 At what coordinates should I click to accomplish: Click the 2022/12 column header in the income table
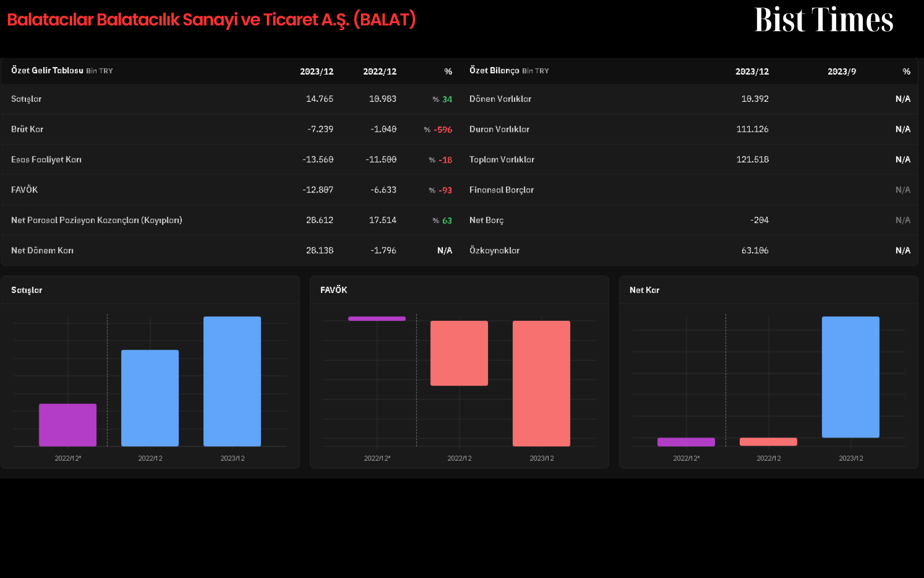tap(379, 71)
